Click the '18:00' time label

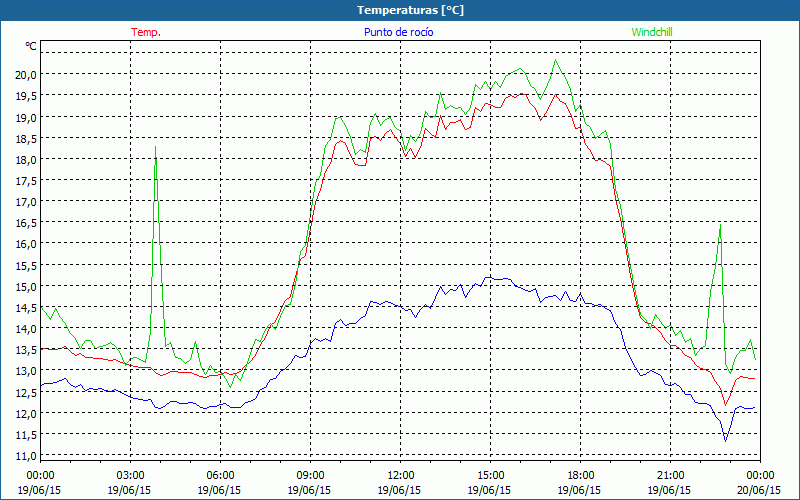(x=580, y=476)
